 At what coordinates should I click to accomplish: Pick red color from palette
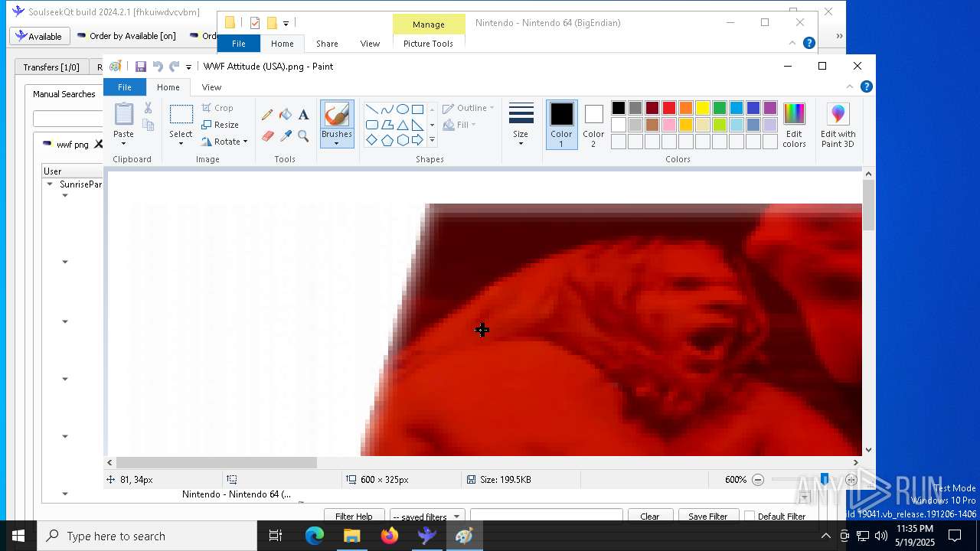[x=669, y=108]
